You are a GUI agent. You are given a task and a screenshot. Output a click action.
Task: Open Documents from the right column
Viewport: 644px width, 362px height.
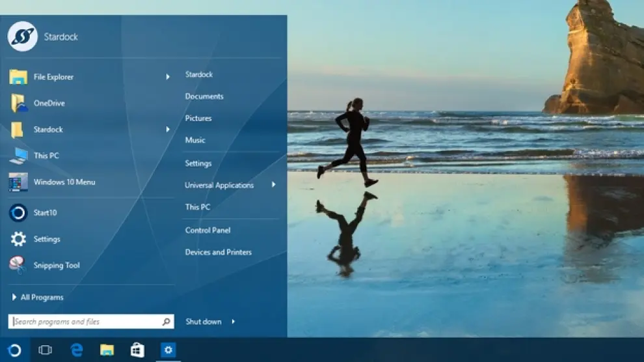coord(204,96)
